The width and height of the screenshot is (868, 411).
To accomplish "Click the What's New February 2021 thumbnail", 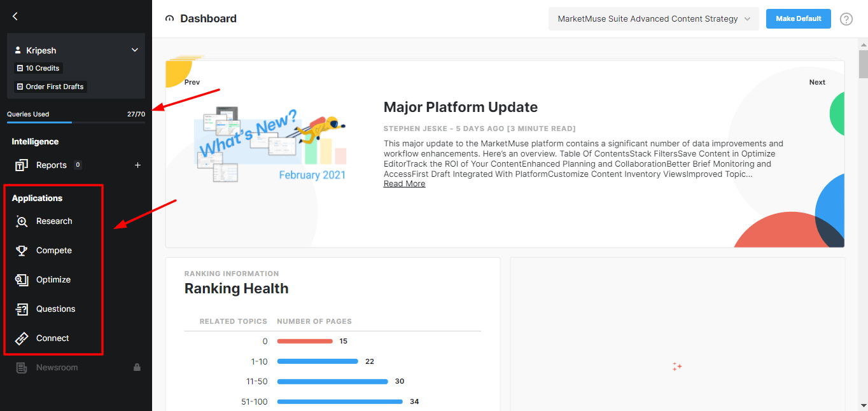I will [272, 145].
